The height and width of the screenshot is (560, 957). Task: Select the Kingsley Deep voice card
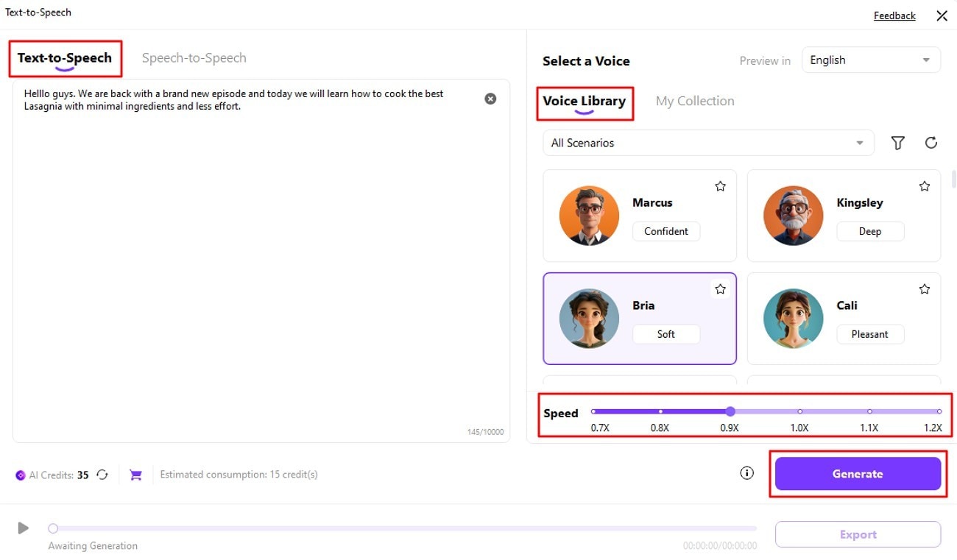pos(844,216)
